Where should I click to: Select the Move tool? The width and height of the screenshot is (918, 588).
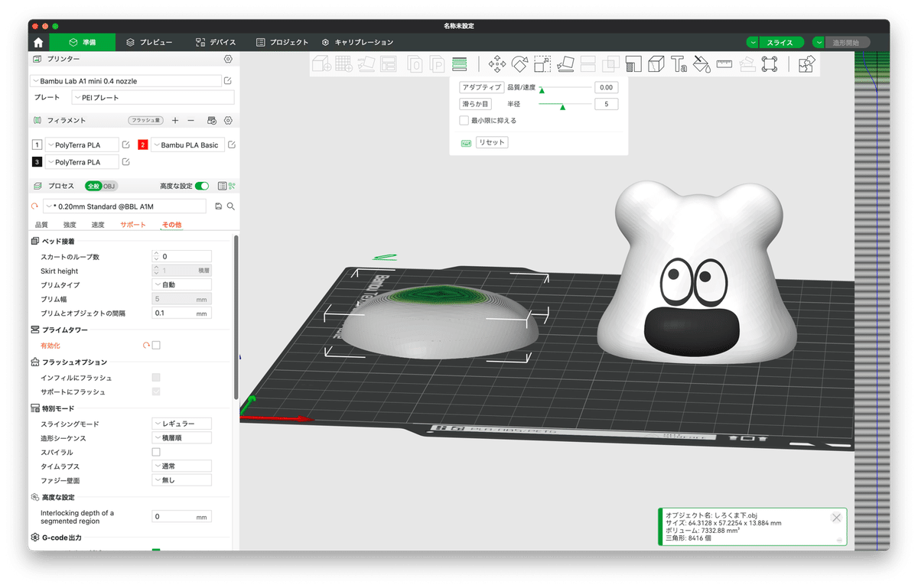pos(497,64)
